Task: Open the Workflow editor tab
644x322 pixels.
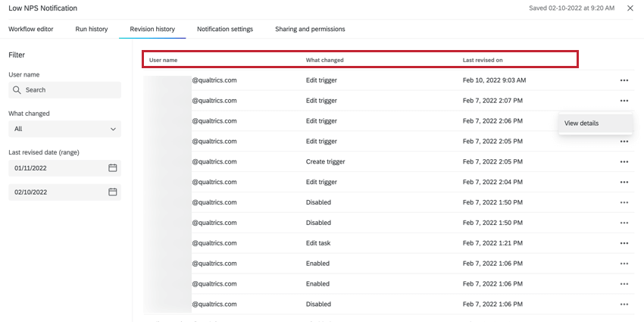Action: pos(31,30)
